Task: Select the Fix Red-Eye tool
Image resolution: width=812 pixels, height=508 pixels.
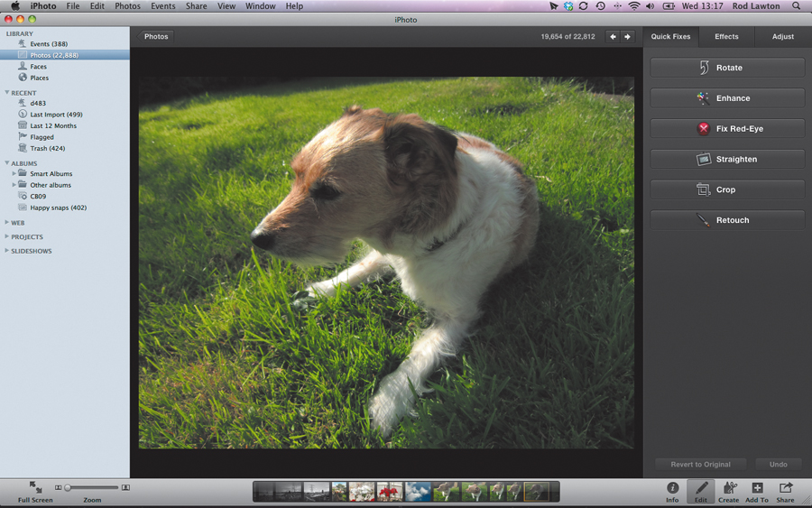Action: click(x=727, y=129)
